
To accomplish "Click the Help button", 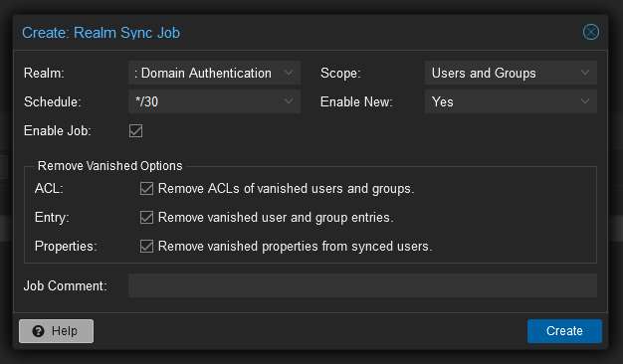I will 57,331.
